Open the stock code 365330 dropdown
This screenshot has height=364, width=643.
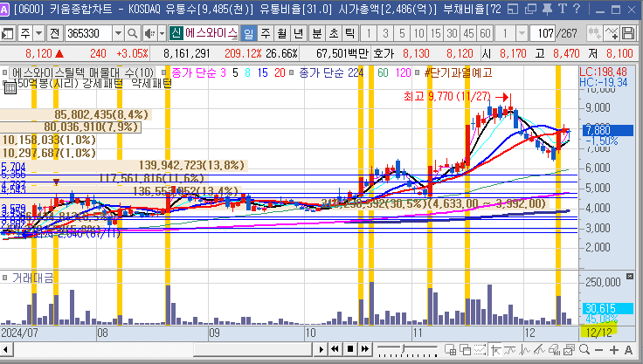click(116, 33)
